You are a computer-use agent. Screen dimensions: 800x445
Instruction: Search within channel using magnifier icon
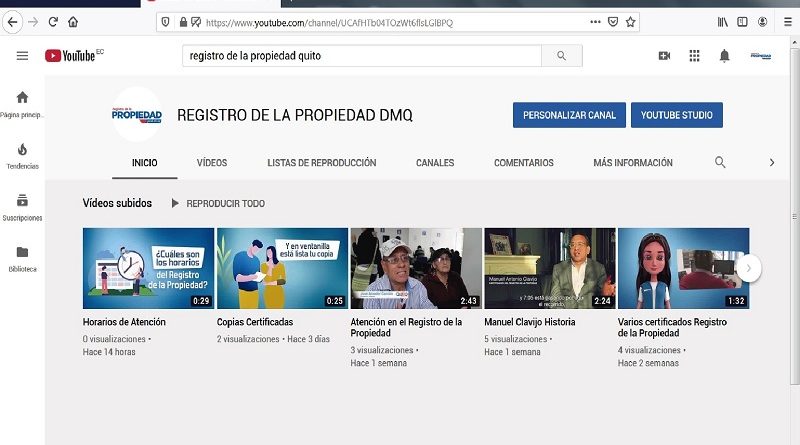(x=720, y=162)
